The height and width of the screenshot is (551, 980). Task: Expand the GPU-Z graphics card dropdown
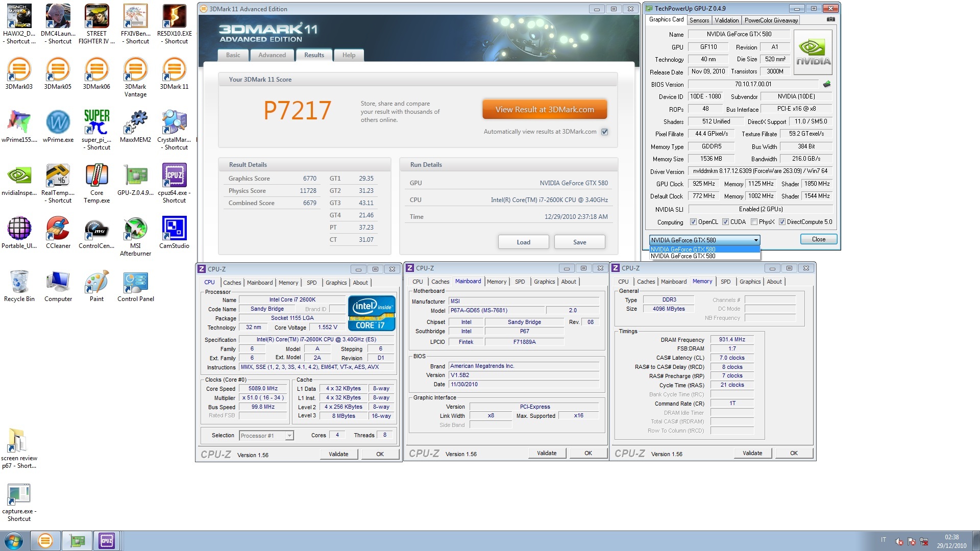[x=756, y=240]
